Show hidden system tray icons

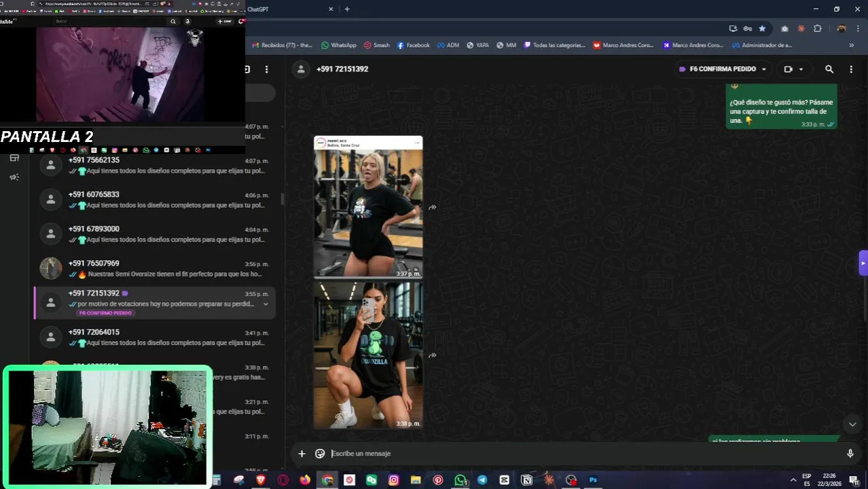793,480
